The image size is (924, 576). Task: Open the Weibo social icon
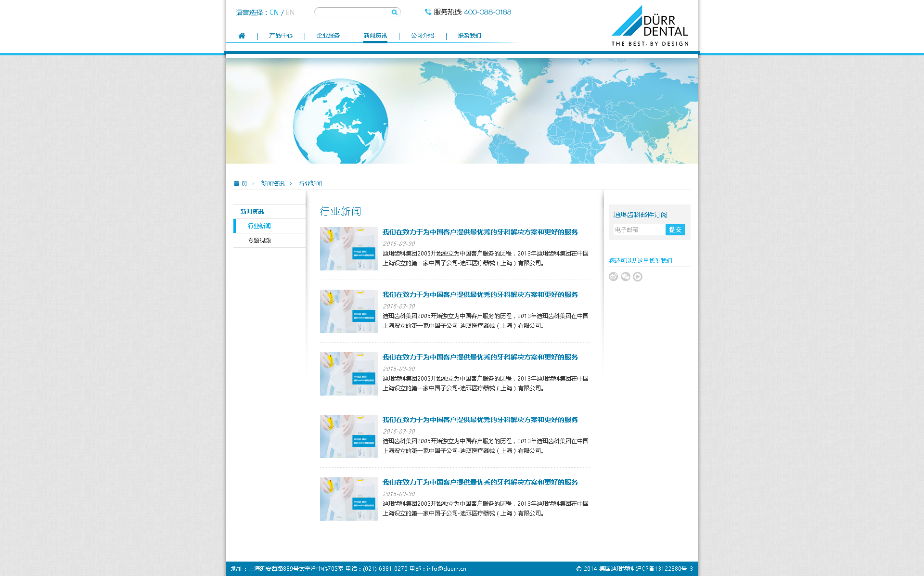[x=613, y=277]
